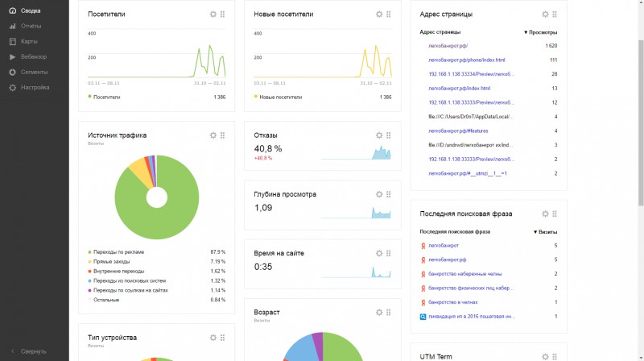The height and width of the screenshot is (361, 644).
Task: Open the Отчёты section in sidebar
Action: click(x=31, y=26)
